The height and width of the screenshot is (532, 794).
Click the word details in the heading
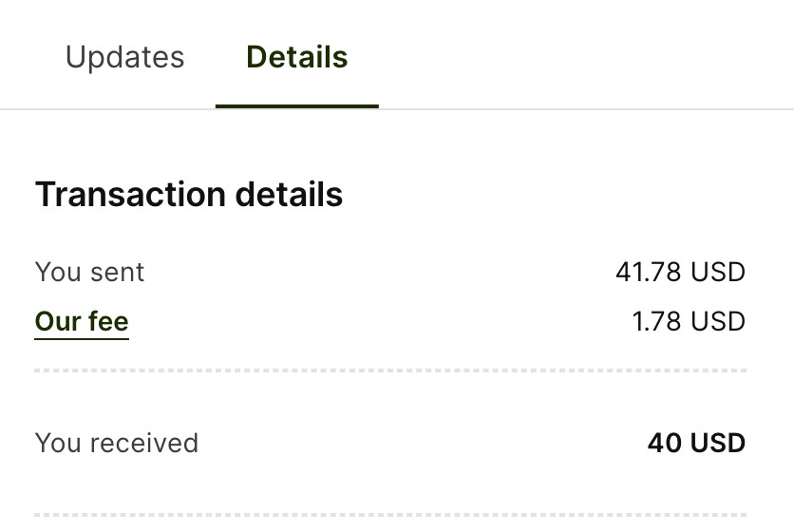(x=289, y=194)
